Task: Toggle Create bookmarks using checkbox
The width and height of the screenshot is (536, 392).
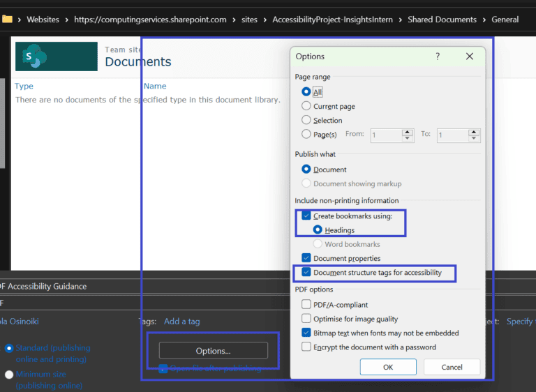Action: pos(306,216)
